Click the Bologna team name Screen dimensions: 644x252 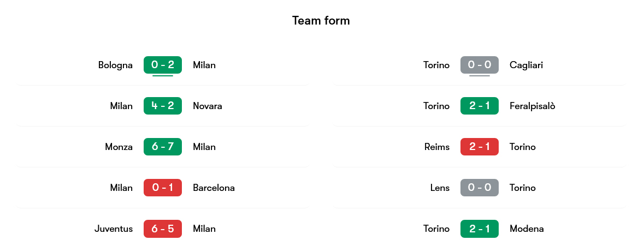click(115, 65)
